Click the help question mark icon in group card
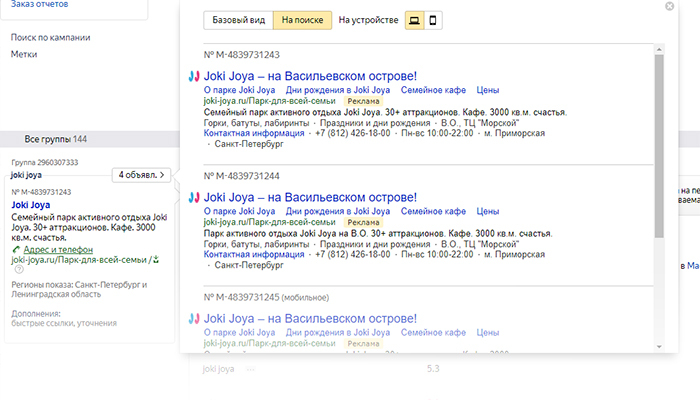Viewport: 700px width, 400px height. [19, 269]
